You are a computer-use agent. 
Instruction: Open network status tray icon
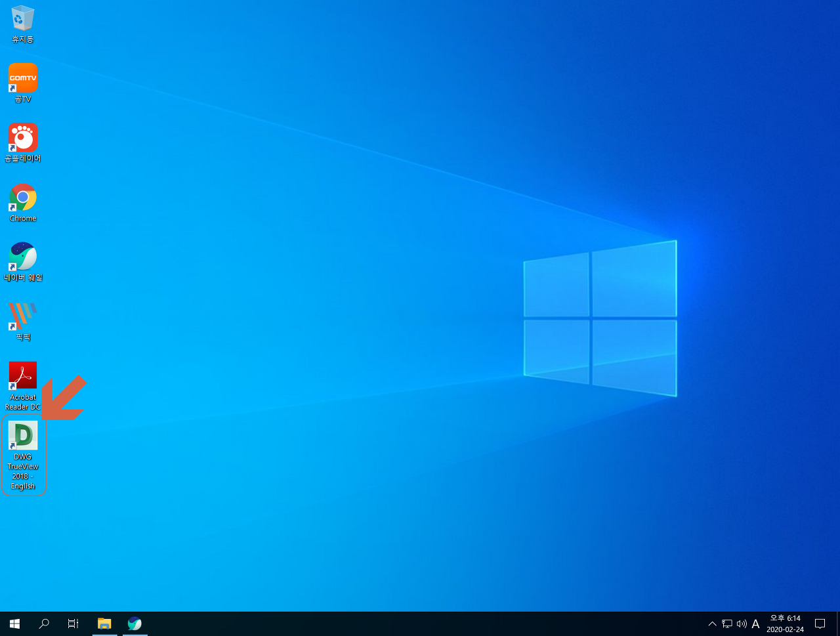[727, 624]
